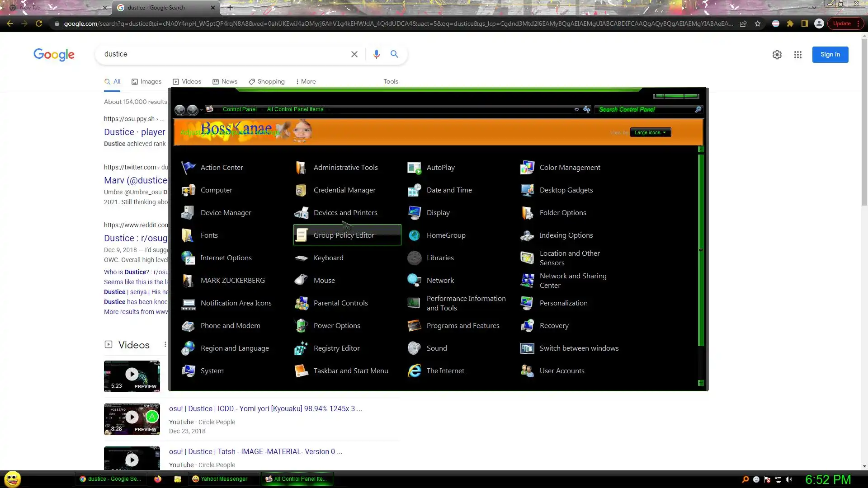The width and height of the screenshot is (868, 488).
Task: Open the User Accounts icon
Action: coord(527,371)
